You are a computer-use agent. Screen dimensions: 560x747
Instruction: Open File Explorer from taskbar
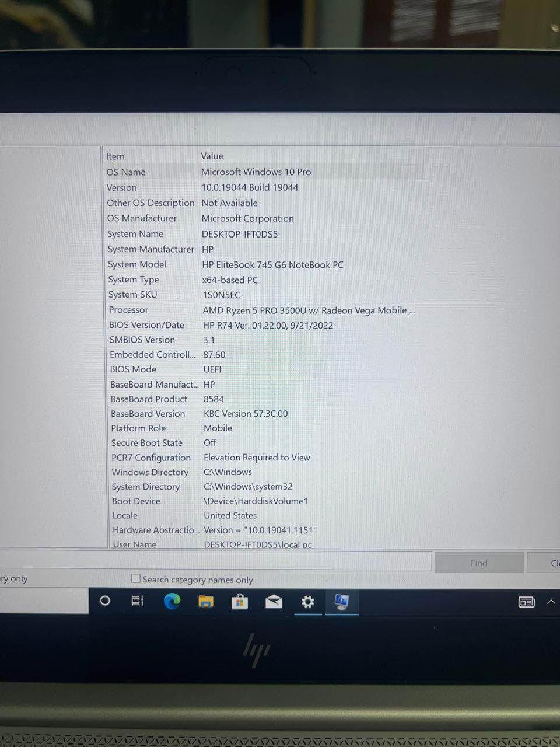click(206, 602)
